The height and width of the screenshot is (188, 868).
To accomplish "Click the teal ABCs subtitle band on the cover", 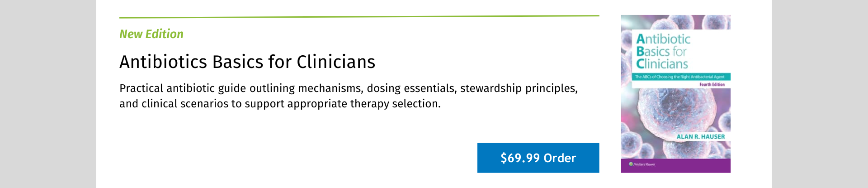I will tap(681, 77).
